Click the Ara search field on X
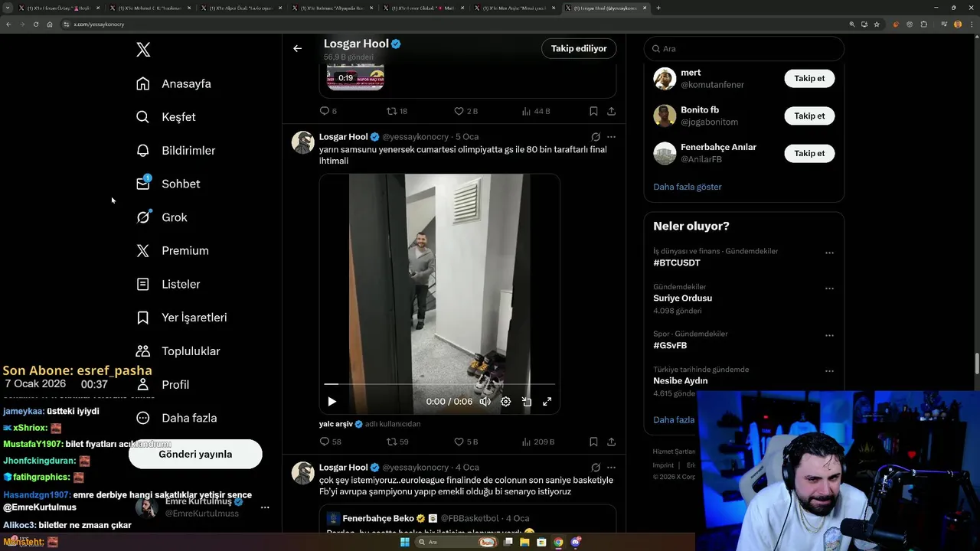 (744, 48)
